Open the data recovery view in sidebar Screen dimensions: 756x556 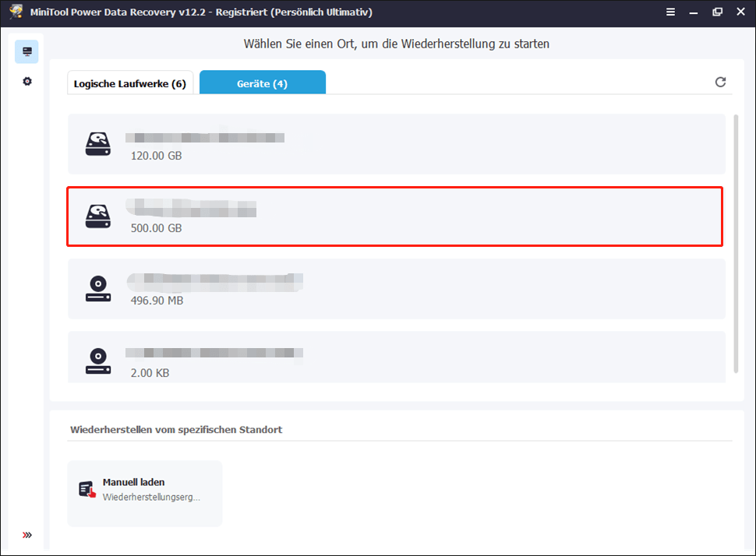pyautogui.click(x=27, y=52)
